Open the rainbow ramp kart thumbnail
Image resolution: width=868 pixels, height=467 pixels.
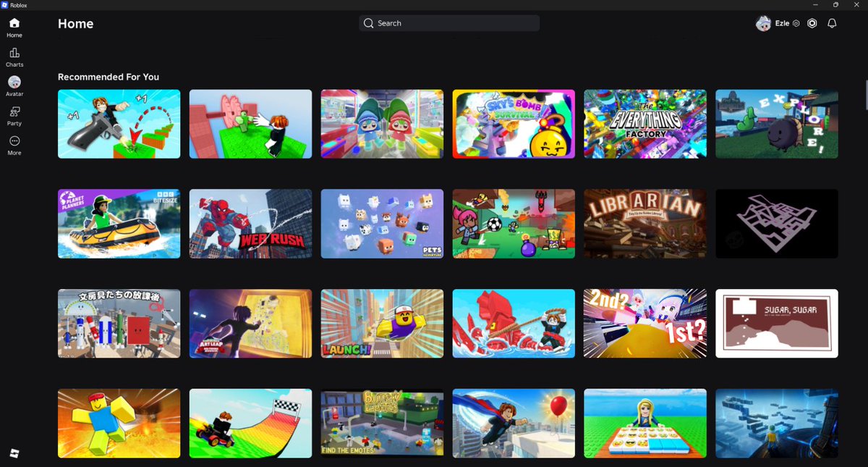click(x=250, y=424)
